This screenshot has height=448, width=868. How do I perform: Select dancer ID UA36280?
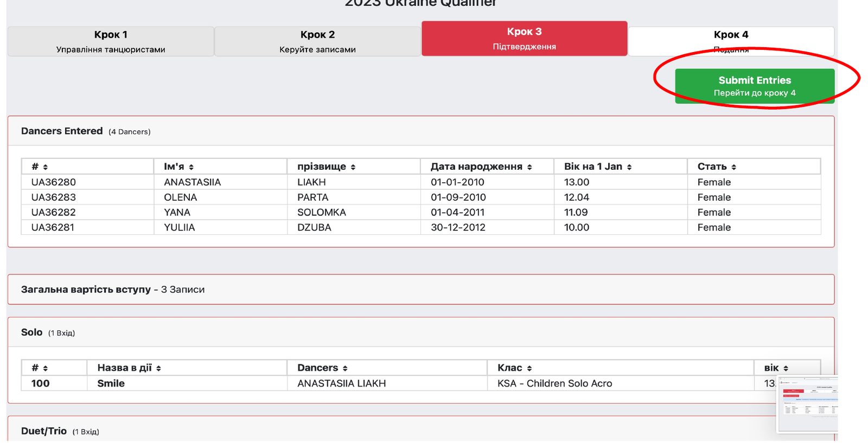click(x=53, y=182)
